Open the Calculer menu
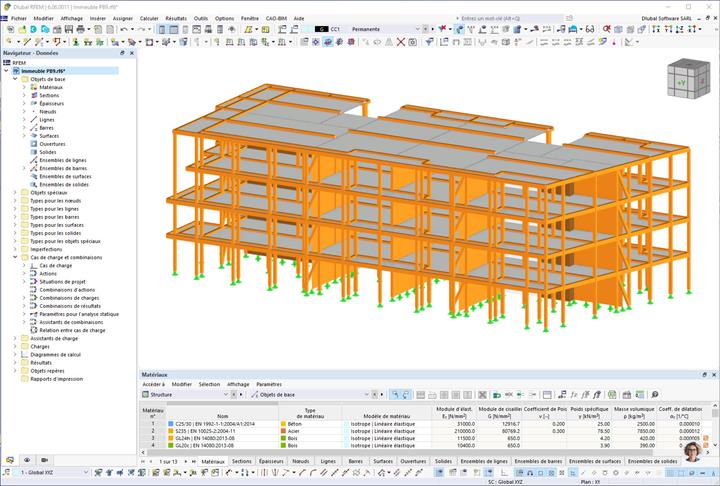The width and height of the screenshot is (720, 486). tap(149, 18)
